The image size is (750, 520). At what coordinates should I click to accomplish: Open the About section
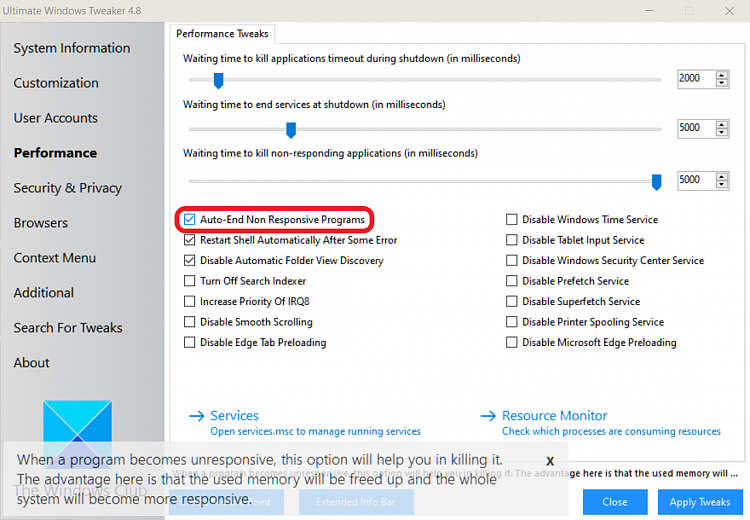32,363
